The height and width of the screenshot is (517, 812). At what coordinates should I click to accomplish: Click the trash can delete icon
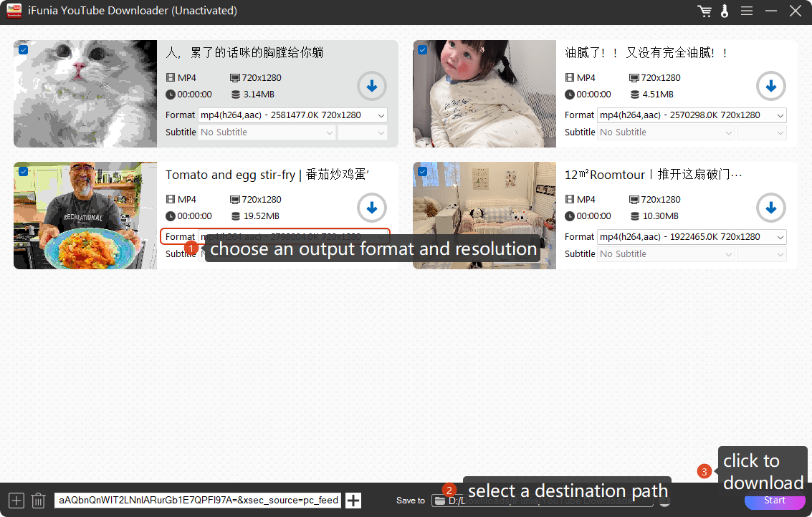39,501
